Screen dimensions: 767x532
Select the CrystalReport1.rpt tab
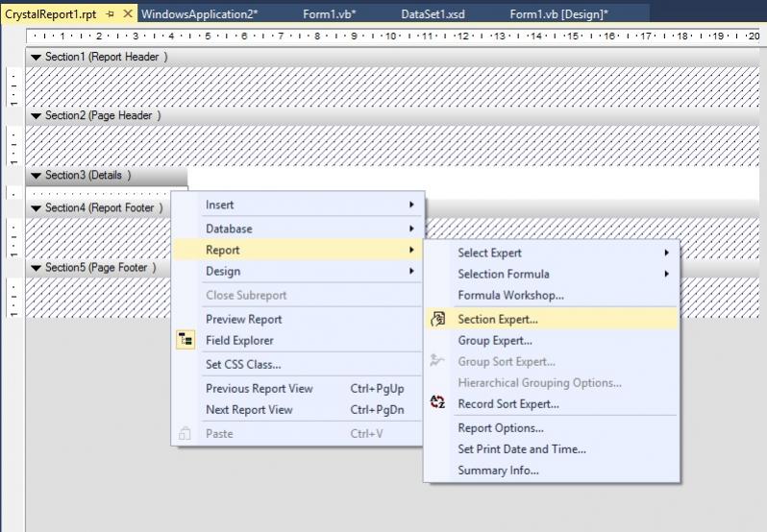[x=51, y=14]
